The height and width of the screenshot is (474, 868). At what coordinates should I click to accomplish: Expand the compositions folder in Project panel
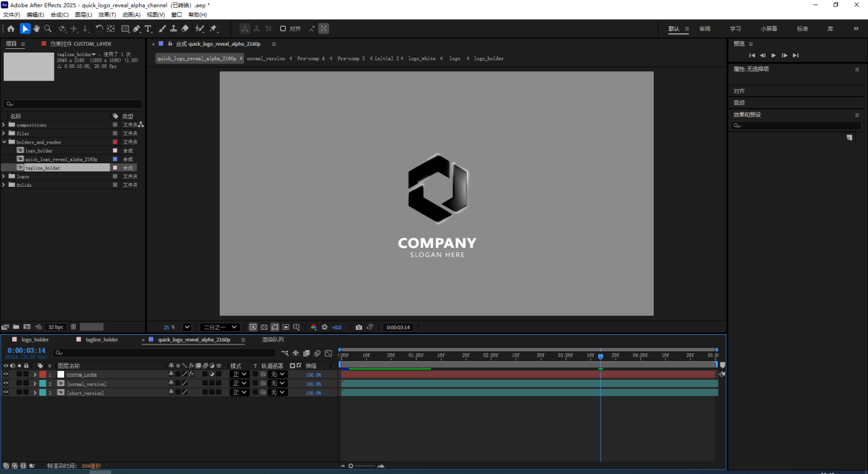pyautogui.click(x=4, y=125)
